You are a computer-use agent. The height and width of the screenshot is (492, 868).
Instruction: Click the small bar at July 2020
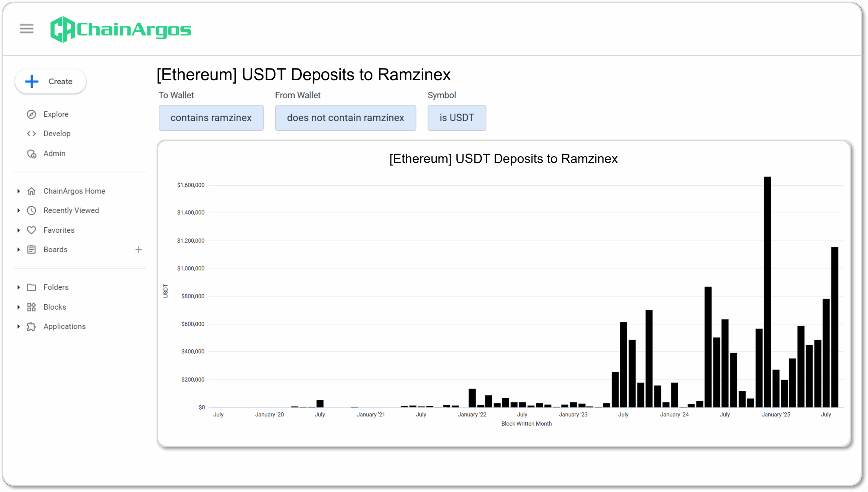[x=320, y=404]
